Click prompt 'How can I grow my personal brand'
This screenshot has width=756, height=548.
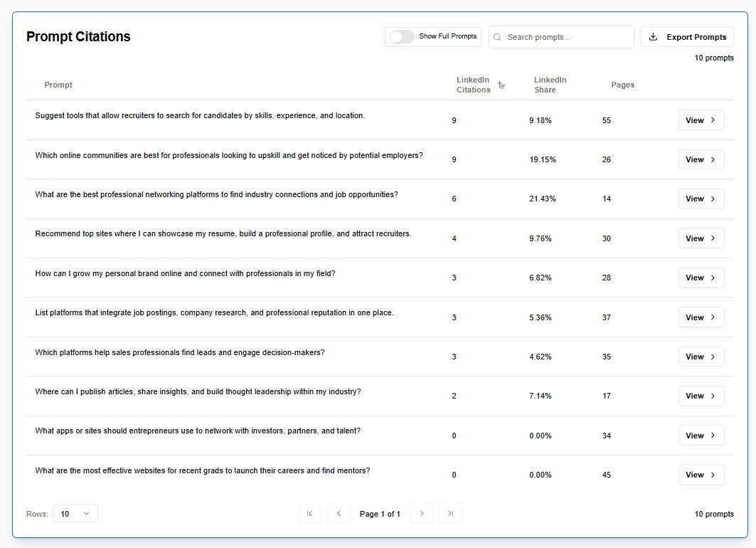coord(185,273)
